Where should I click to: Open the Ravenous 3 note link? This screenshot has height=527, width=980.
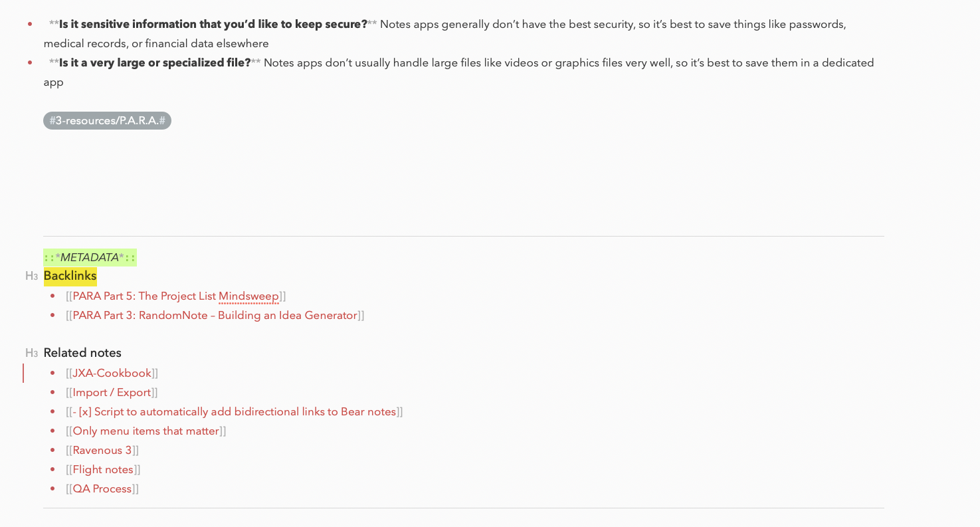pyautogui.click(x=102, y=451)
